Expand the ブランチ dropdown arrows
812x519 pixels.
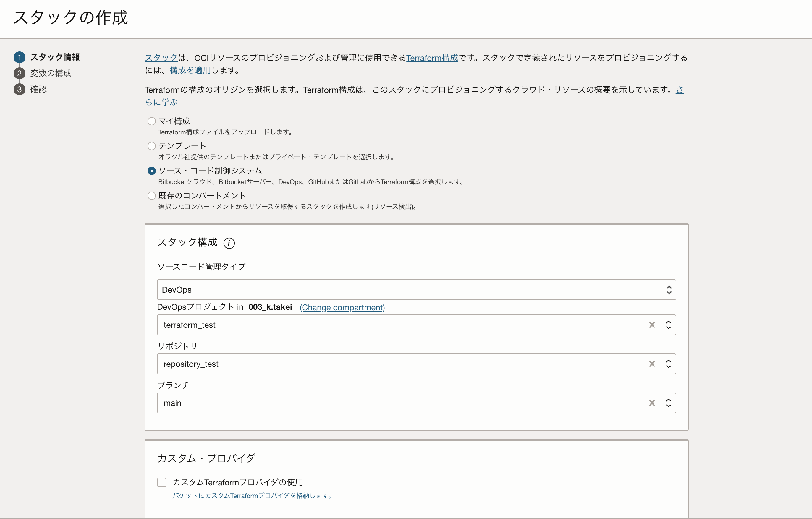click(668, 403)
